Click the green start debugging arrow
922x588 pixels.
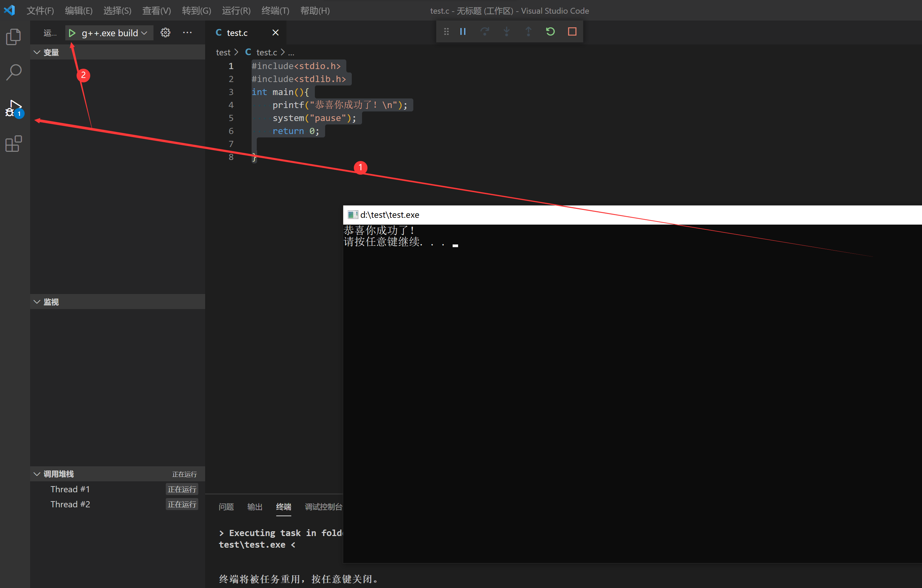pyautogui.click(x=71, y=33)
